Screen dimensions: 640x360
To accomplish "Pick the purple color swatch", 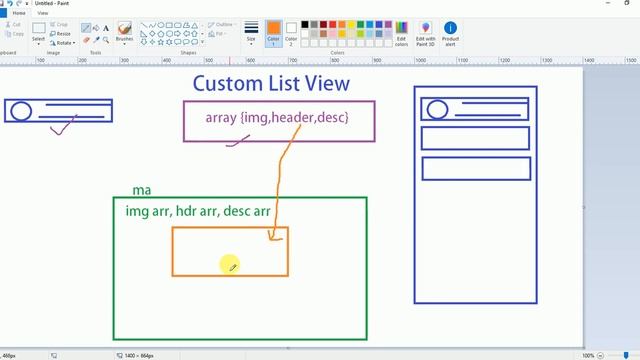I will (x=388, y=24).
